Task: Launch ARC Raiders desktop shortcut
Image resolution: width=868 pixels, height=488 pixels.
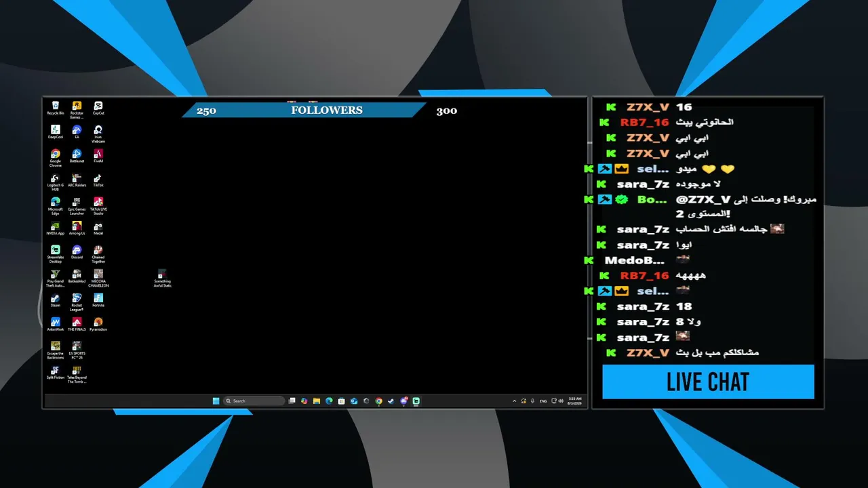Action: click(x=77, y=180)
